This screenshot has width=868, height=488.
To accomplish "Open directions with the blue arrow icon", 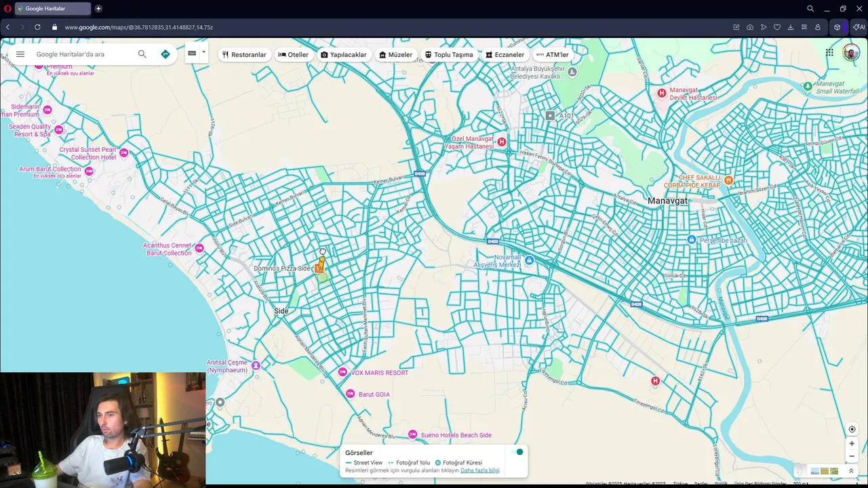I will coord(165,54).
